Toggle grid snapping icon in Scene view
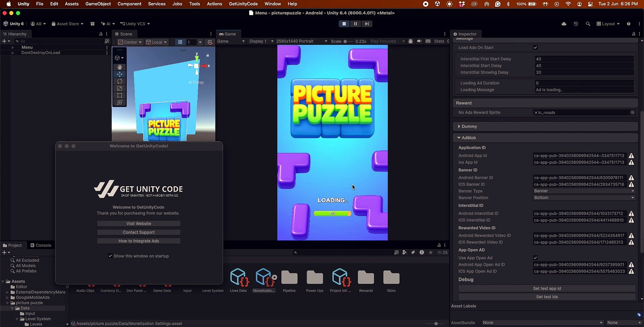Screen dimensions: 644x327 click(x=210, y=42)
